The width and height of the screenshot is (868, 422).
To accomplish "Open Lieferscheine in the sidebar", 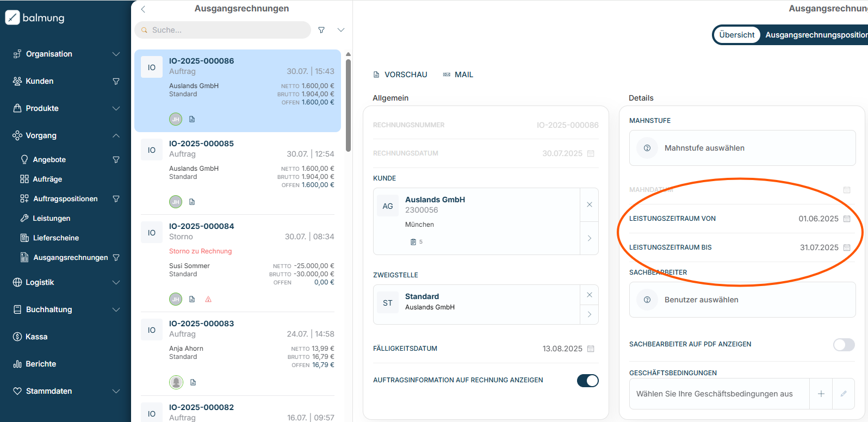I will pyautogui.click(x=55, y=238).
